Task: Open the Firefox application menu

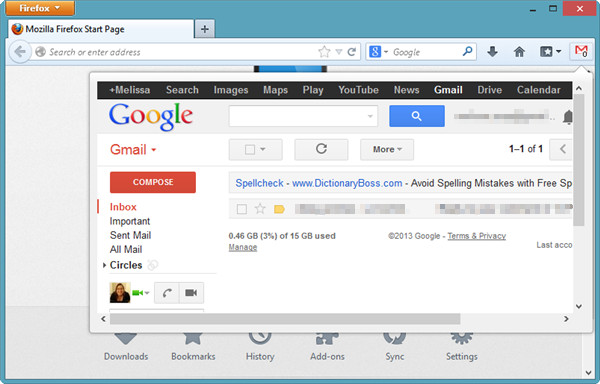Action: (40, 8)
